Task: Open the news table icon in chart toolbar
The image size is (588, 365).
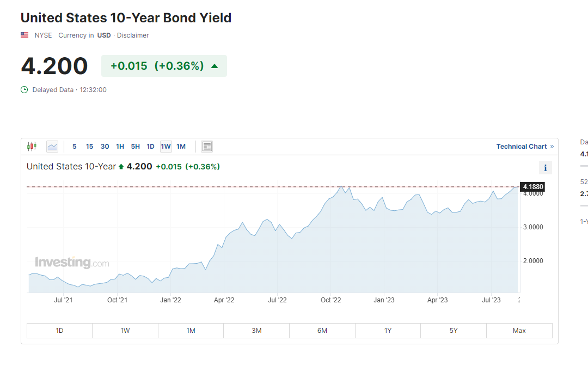Action: click(207, 146)
